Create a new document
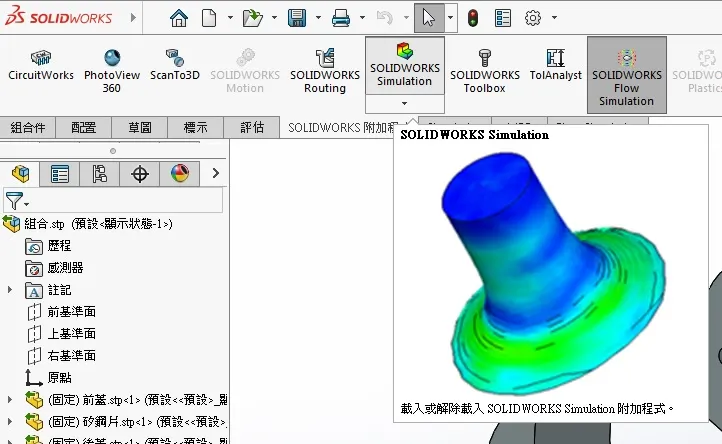The width and height of the screenshot is (722, 444). (209, 18)
